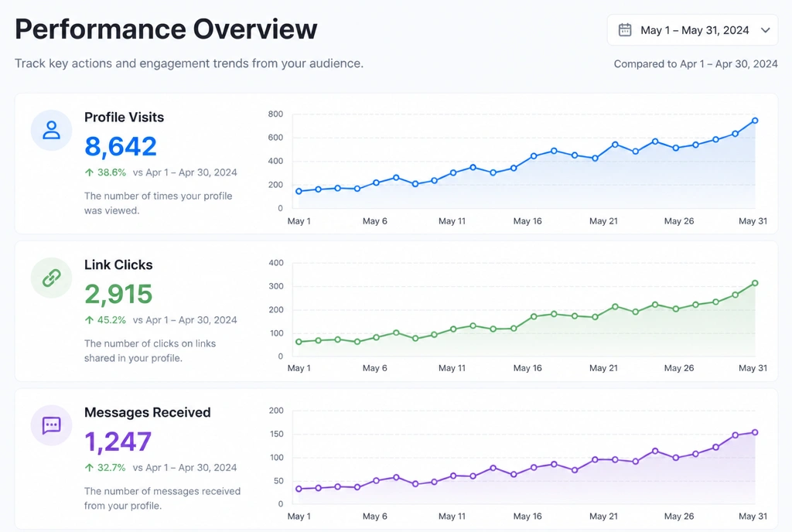
Task: Click the 'Track key actions and engagement trends' subtitle
Action: click(x=189, y=63)
